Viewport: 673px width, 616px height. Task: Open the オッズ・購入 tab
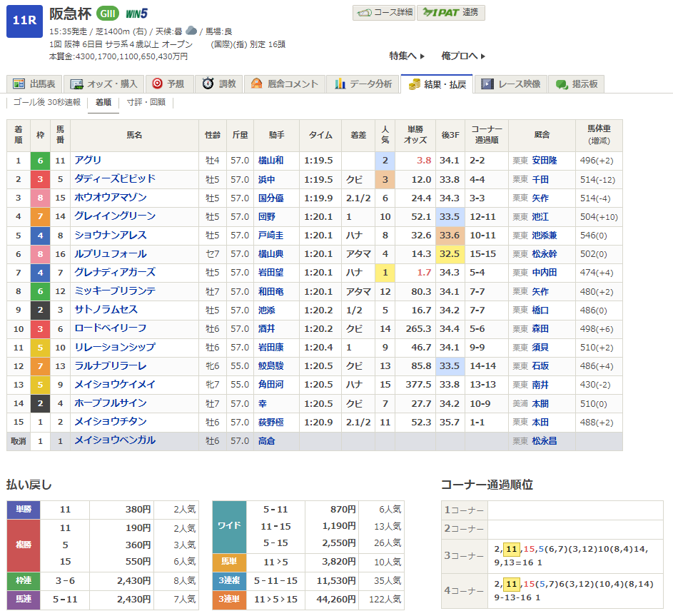105,84
